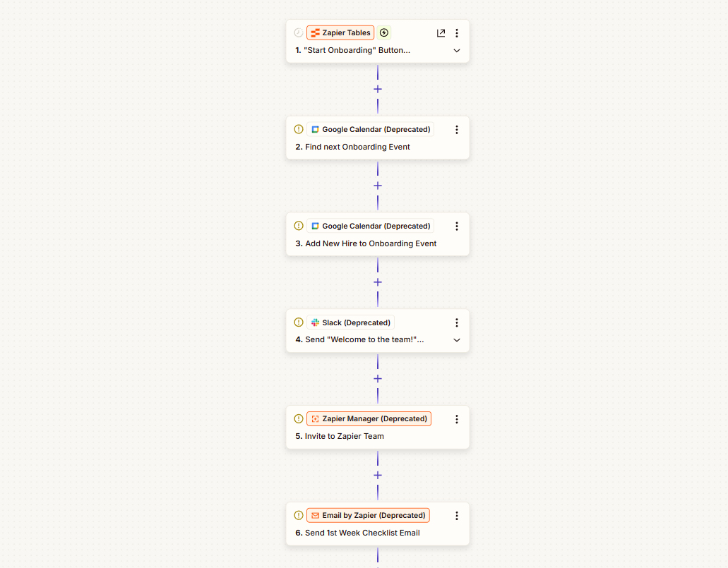728x568 pixels.
Task: Add a step after the Zapier Tables trigger
Action: coord(378,89)
